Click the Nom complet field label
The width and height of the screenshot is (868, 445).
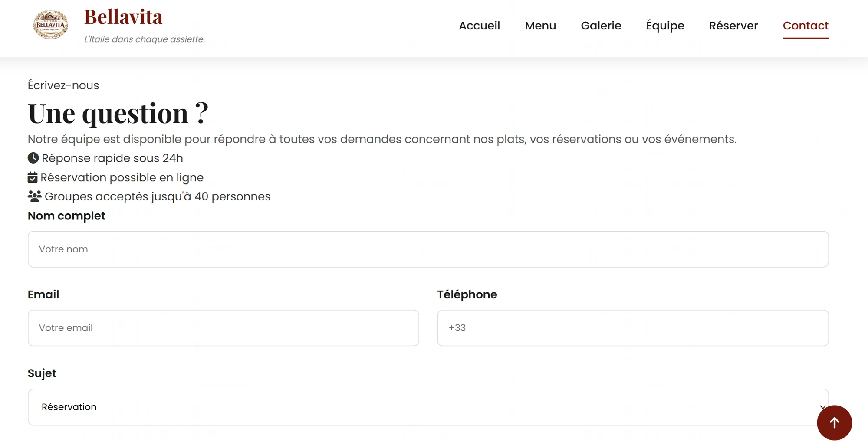[66, 216]
